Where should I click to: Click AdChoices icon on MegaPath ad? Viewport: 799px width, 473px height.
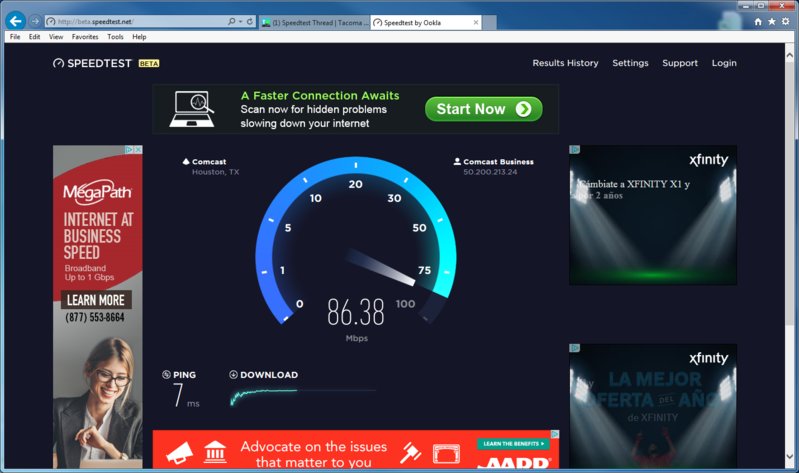129,150
